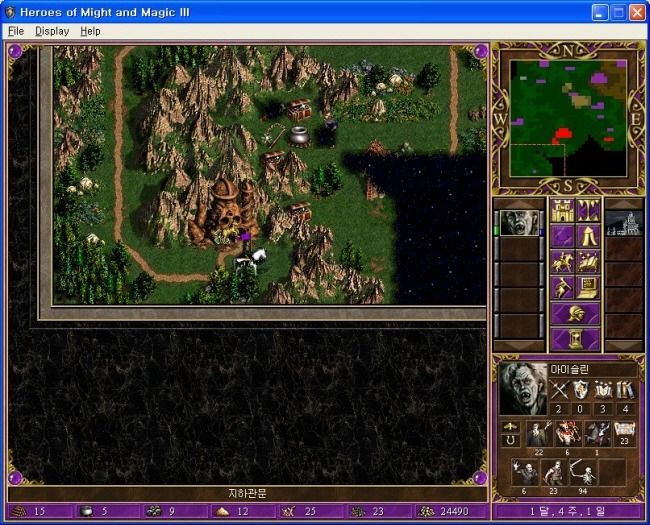The height and width of the screenshot is (525, 650).
Task: Open the quest log button
Action: (x=562, y=236)
